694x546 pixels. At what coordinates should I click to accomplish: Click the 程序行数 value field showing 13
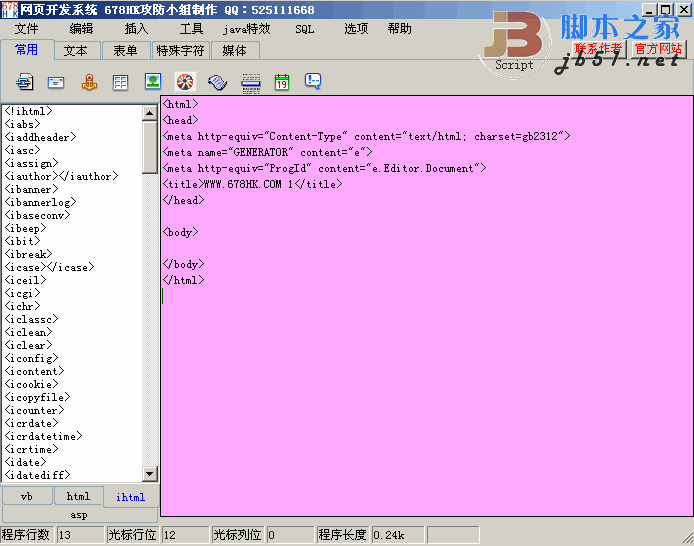(81, 535)
